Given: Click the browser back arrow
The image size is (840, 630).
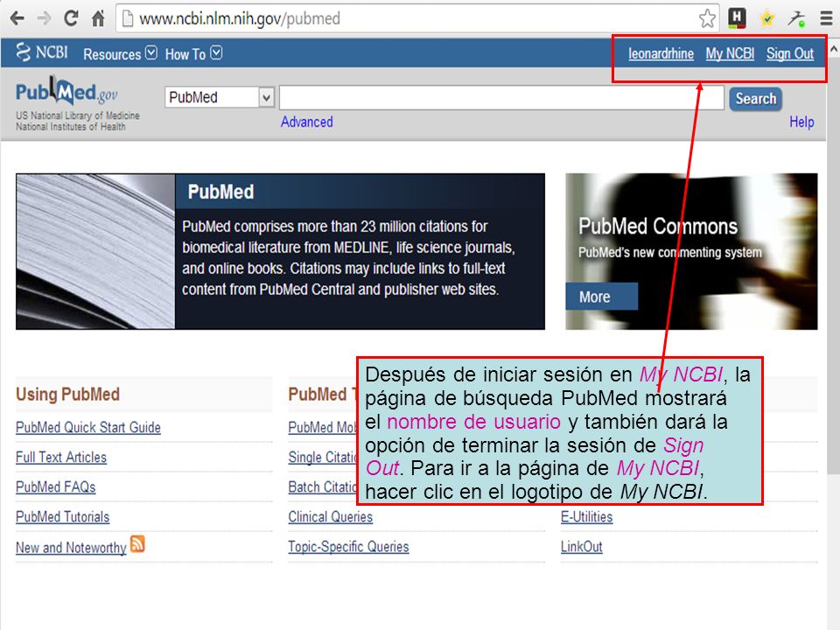Looking at the screenshot, I should point(17,18).
